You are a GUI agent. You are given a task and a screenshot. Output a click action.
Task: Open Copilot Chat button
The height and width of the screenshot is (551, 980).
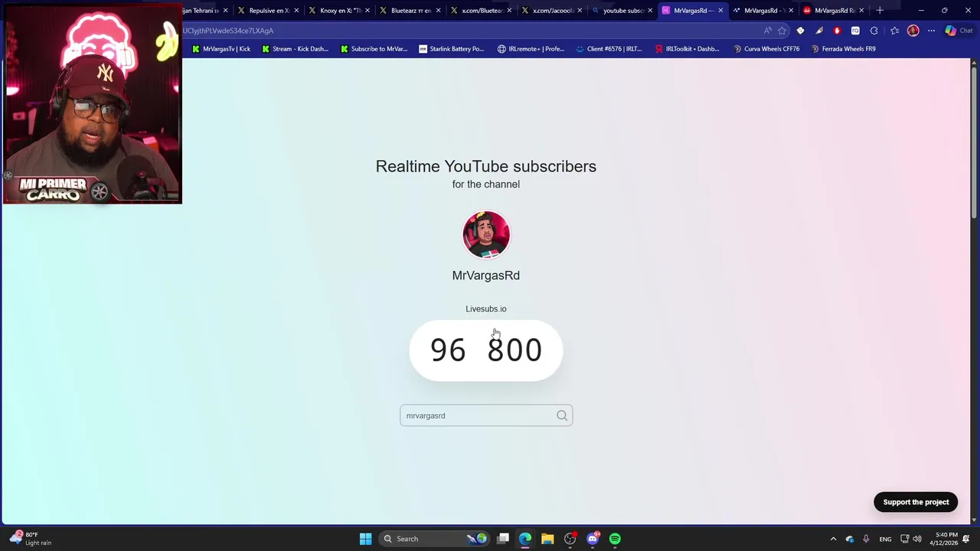click(x=959, y=31)
